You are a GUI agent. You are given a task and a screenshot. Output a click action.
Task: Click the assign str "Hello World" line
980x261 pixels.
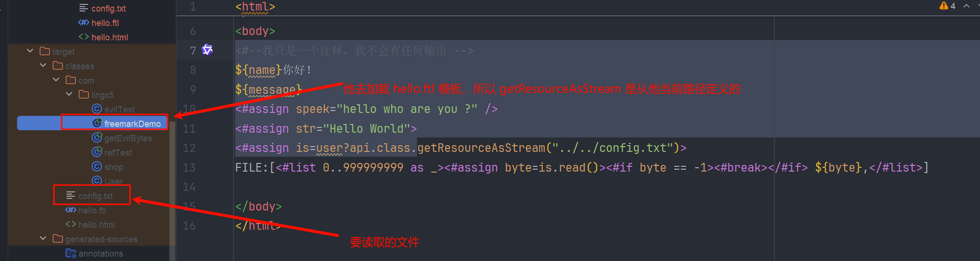coord(326,128)
